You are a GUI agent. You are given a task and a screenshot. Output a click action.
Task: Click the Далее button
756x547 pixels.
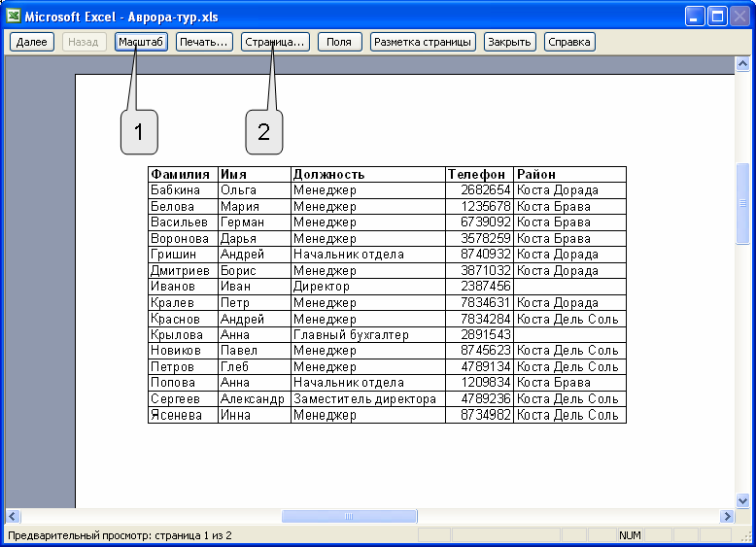[x=31, y=42]
